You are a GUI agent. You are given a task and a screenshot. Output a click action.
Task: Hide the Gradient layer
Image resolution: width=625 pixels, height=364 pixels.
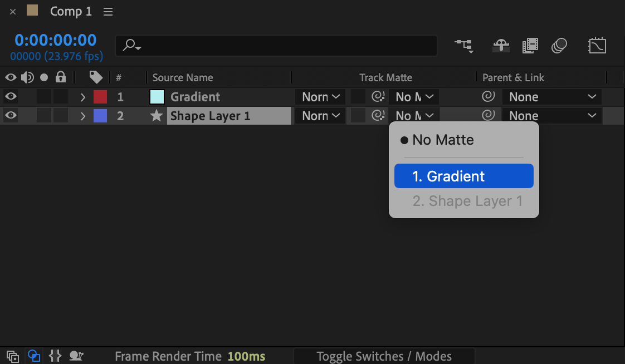coord(11,97)
